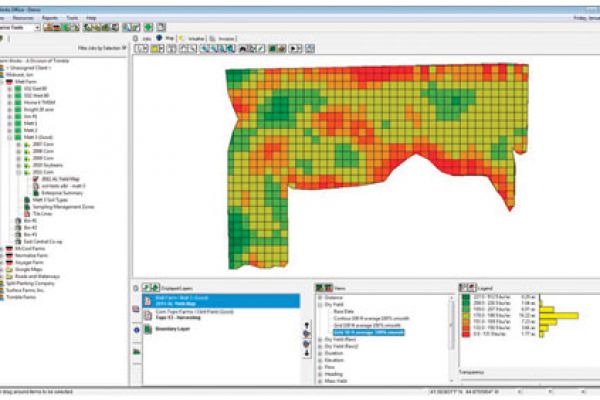Click the first green icon in the Displayed Layers header
The width and height of the screenshot is (600, 400).
[x=147, y=287]
